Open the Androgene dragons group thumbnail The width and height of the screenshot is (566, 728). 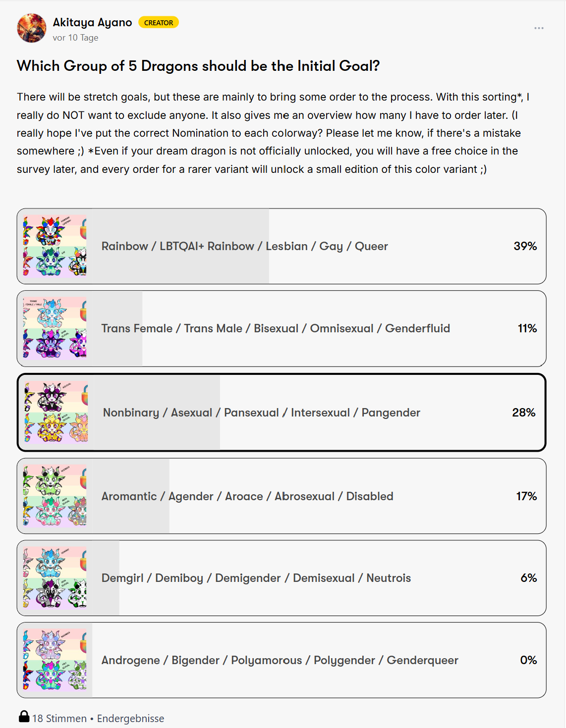pyautogui.click(x=55, y=660)
